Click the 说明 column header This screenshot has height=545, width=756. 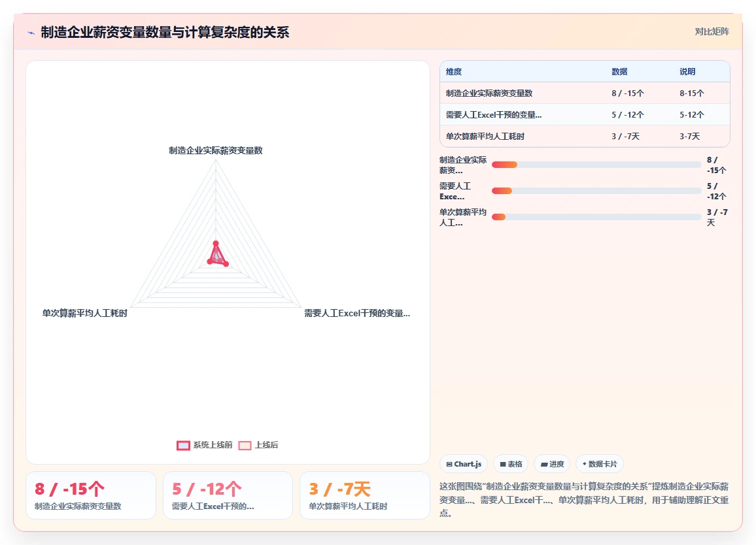[x=687, y=72]
